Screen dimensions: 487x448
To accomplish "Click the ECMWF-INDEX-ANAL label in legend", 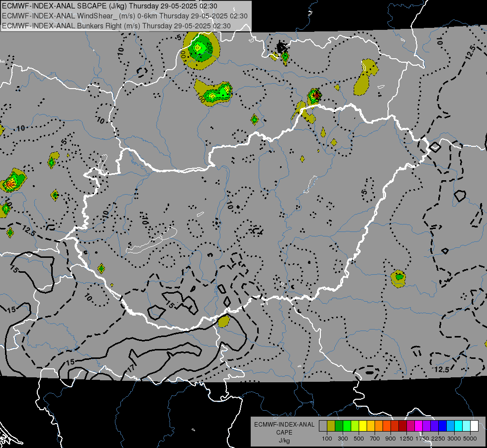I will [284, 425].
